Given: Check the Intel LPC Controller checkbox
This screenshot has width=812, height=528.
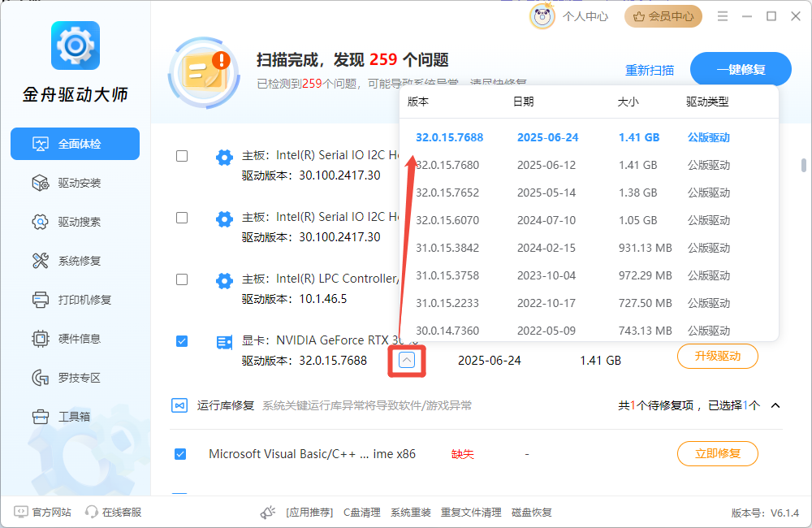Looking at the screenshot, I should [182, 279].
